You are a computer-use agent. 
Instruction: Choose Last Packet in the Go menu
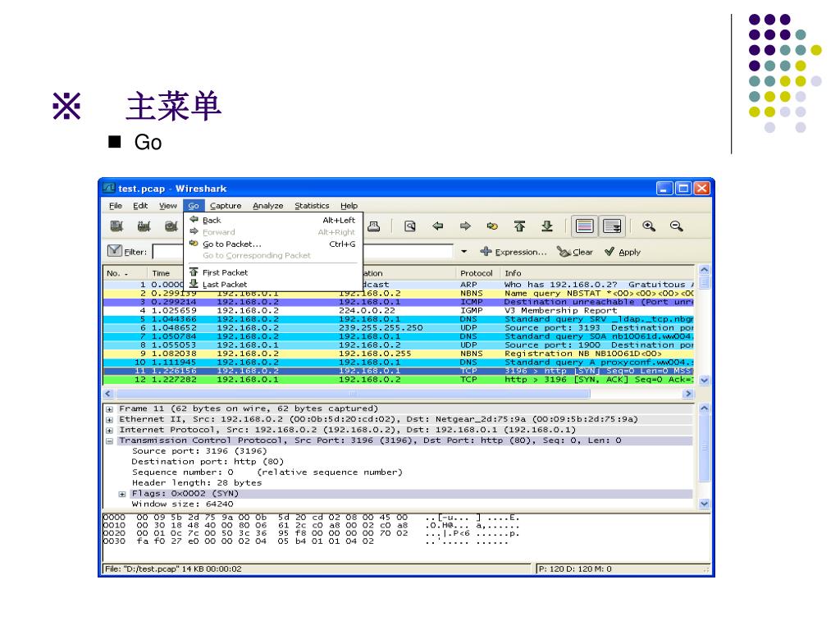pos(272,285)
